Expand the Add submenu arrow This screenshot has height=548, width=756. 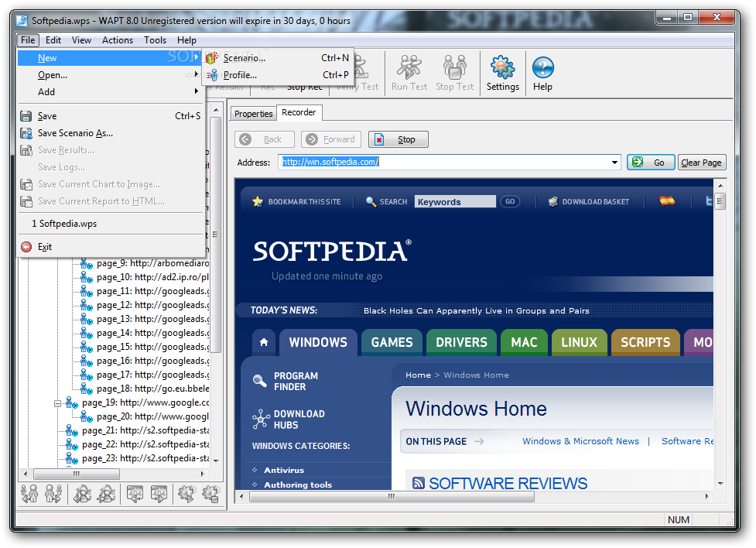pos(197,91)
